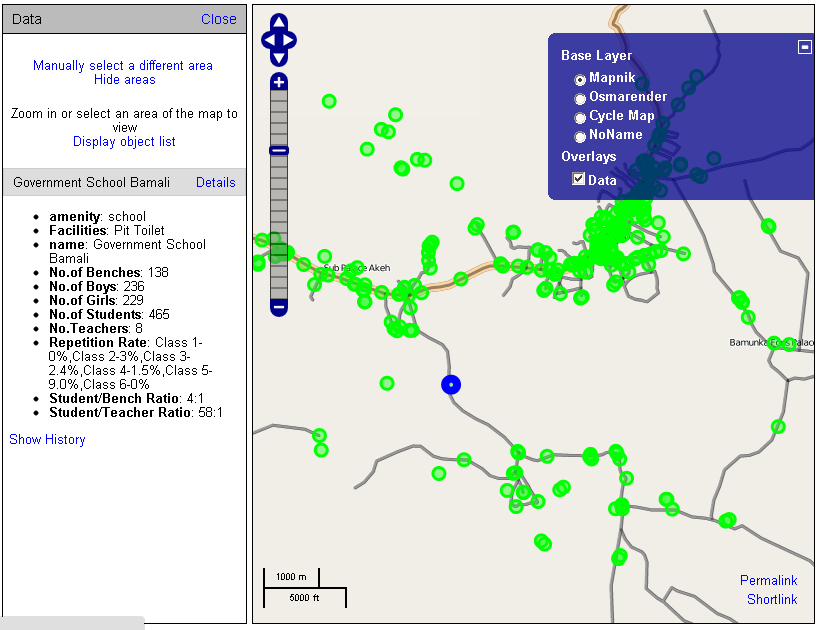Choose the NoName base layer
The height and width of the screenshot is (630, 820).
point(580,136)
